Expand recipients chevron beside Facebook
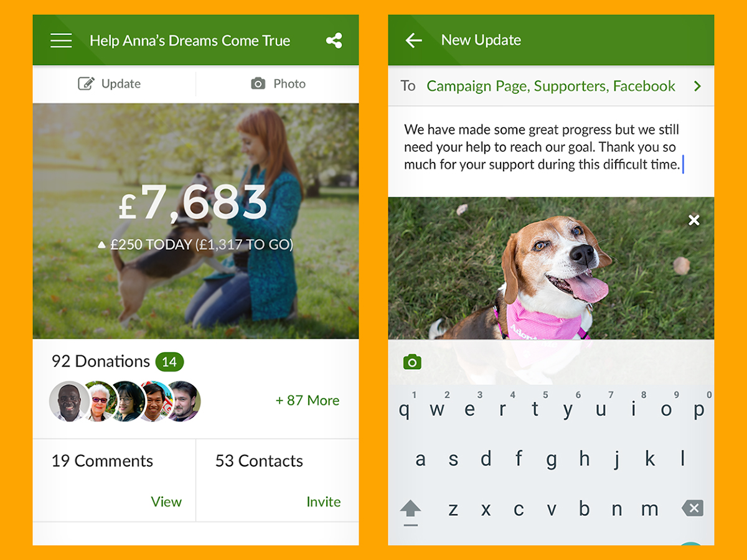This screenshot has width=747, height=560. (697, 86)
